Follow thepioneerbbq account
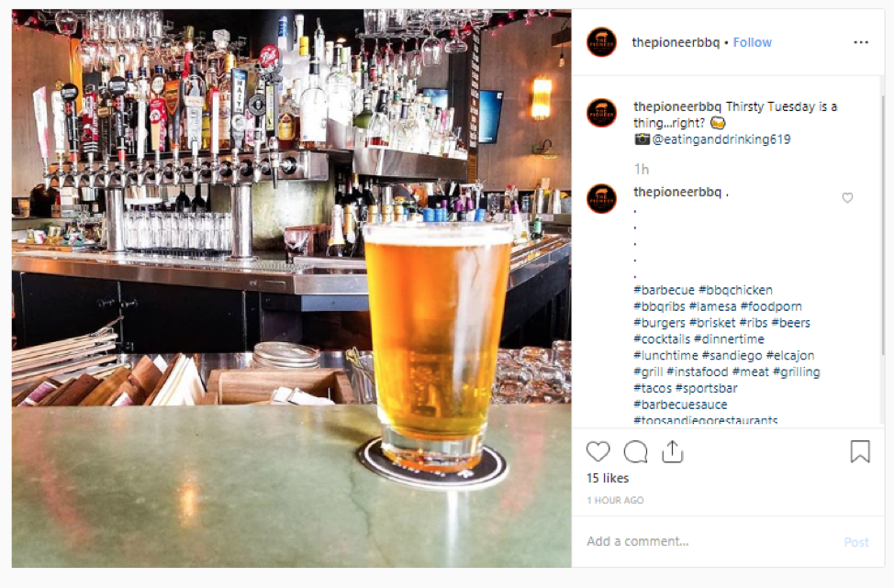894x588 pixels. 752,42
